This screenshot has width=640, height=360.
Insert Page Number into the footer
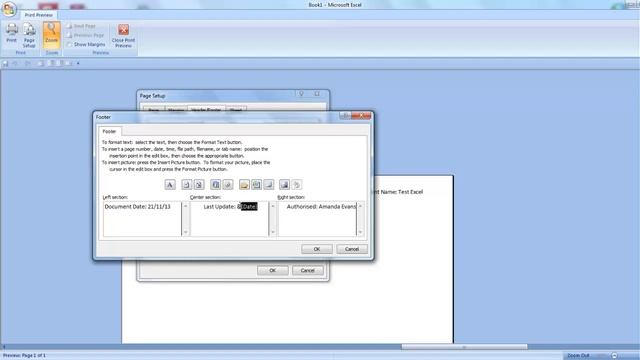pos(187,185)
